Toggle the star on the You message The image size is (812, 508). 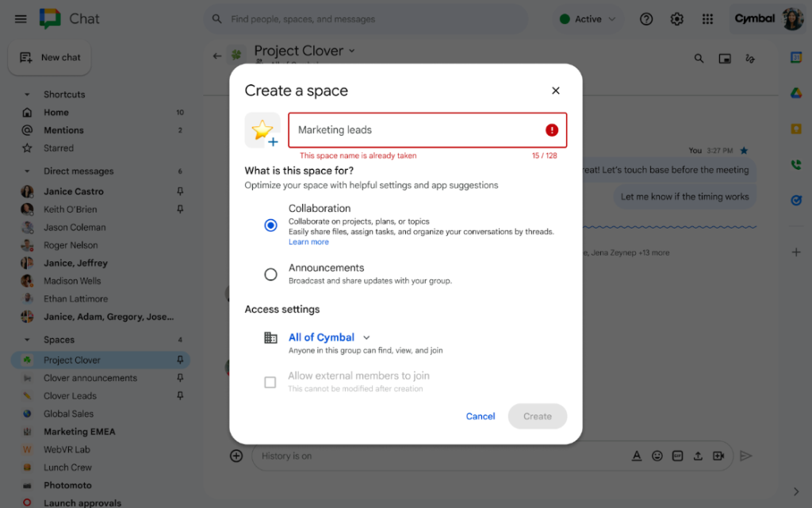point(744,150)
